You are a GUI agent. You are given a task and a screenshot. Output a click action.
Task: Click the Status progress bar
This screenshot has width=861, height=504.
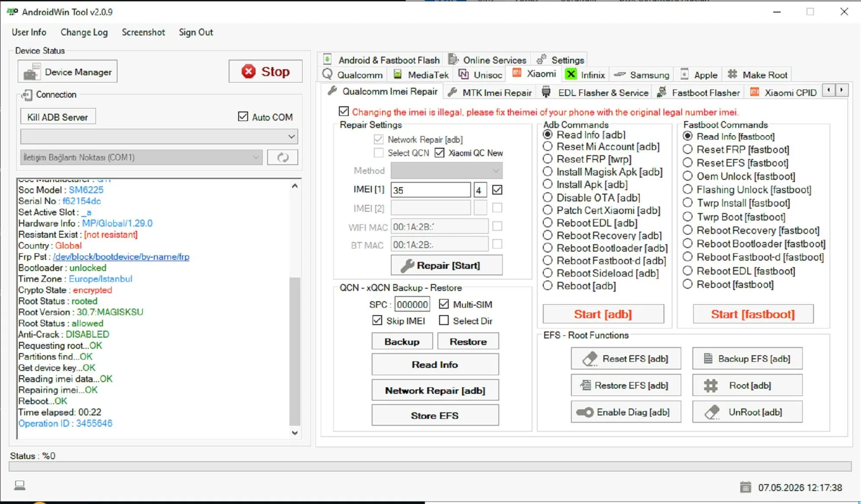(x=430, y=466)
